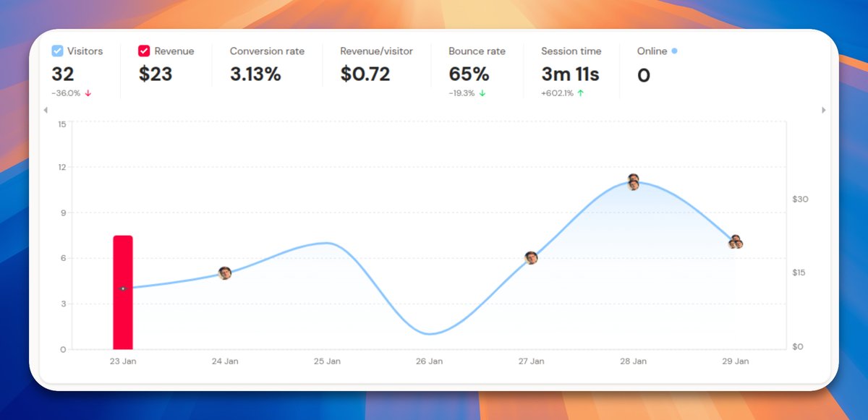
Task: Click the data point marker on 23 Jan
Action: [x=123, y=288]
